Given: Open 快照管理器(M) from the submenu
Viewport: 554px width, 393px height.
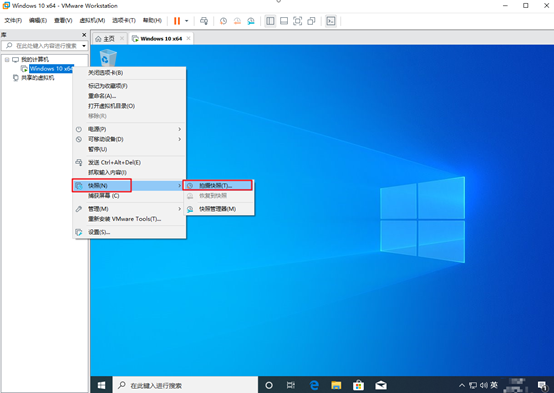Looking at the screenshot, I should click(x=218, y=209).
